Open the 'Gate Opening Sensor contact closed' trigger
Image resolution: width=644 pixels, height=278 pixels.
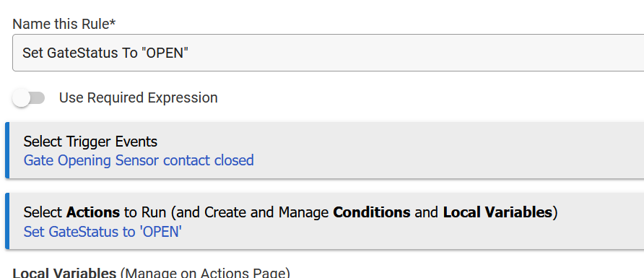(x=139, y=160)
